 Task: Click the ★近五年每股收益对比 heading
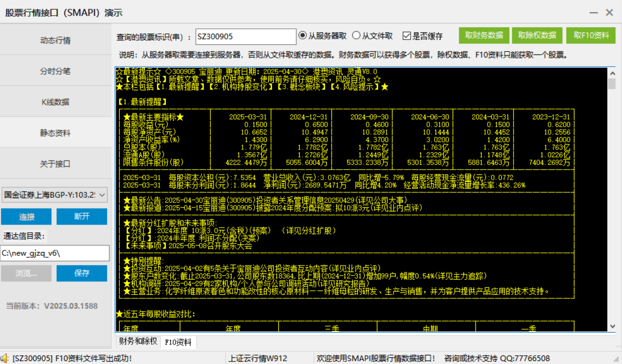click(x=156, y=315)
